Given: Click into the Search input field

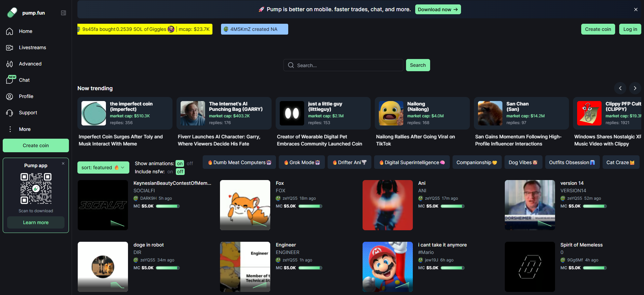Looking at the screenshot, I should click(346, 65).
